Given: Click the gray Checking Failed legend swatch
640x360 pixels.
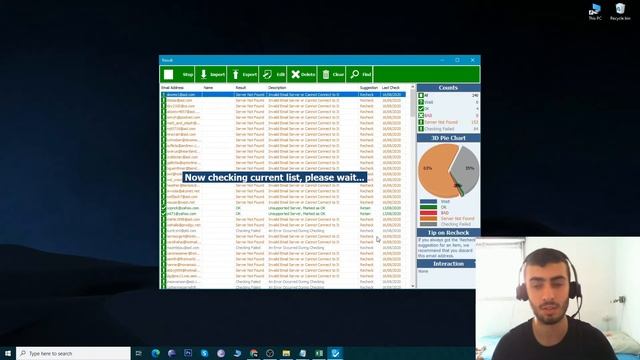Looking at the screenshot, I should 428,224.
